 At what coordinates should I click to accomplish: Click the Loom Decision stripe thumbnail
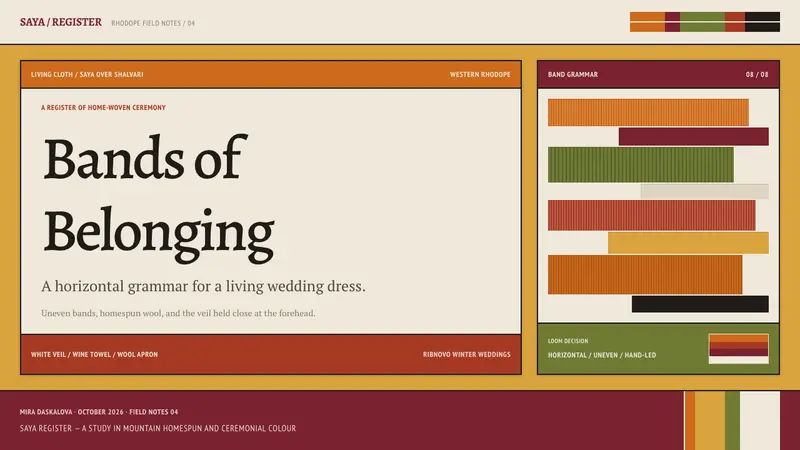tap(739, 349)
